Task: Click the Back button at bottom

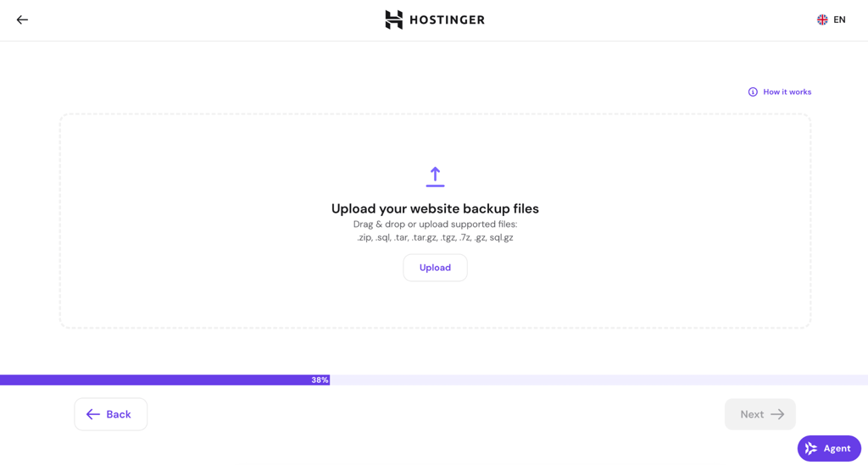Action: click(111, 414)
